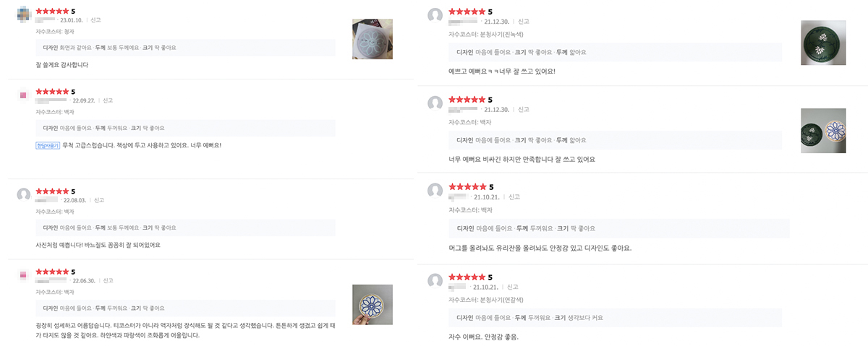Click the star rating of the 22.08.03 review
This screenshot has width=868, height=346.
52,191
